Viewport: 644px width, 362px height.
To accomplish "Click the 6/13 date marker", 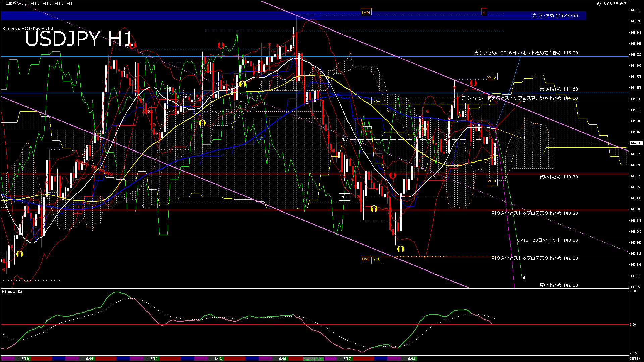I will coord(218,359).
